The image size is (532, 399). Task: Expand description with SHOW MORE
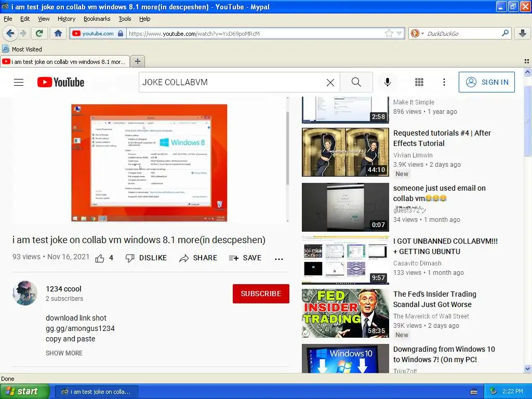click(x=64, y=353)
